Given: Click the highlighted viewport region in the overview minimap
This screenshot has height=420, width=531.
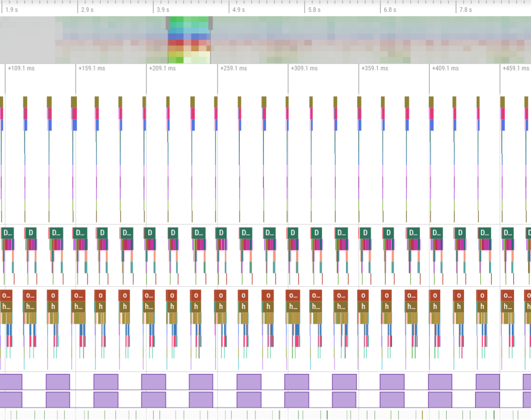Looking at the screenshot, I should pos(189,40).
